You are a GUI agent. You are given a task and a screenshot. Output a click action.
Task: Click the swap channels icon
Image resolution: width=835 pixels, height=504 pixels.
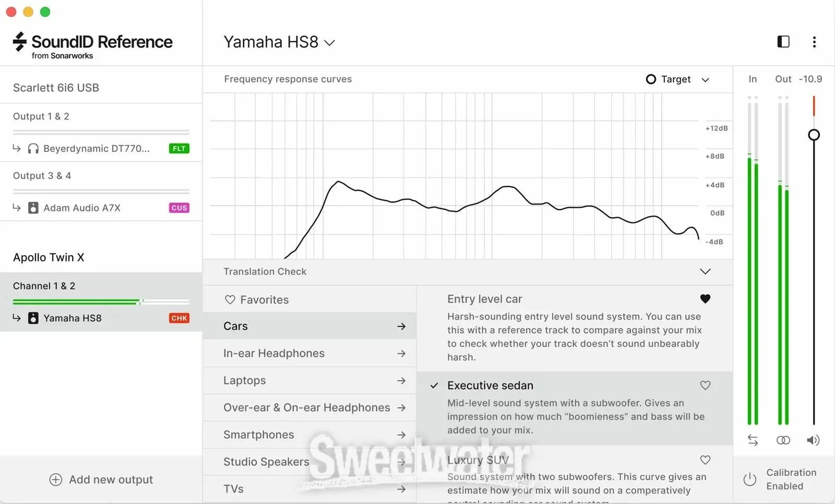coord(753,440)
